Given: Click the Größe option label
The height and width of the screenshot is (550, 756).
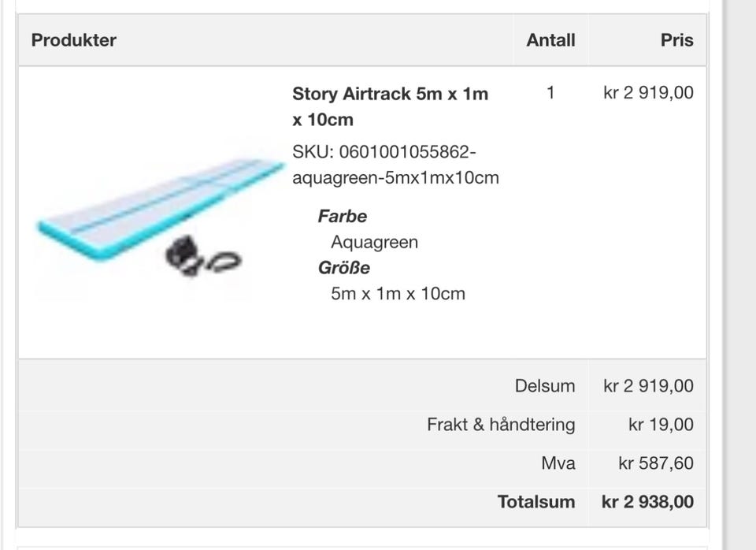Looking at the screenshot, I should (x=344, y=267).
